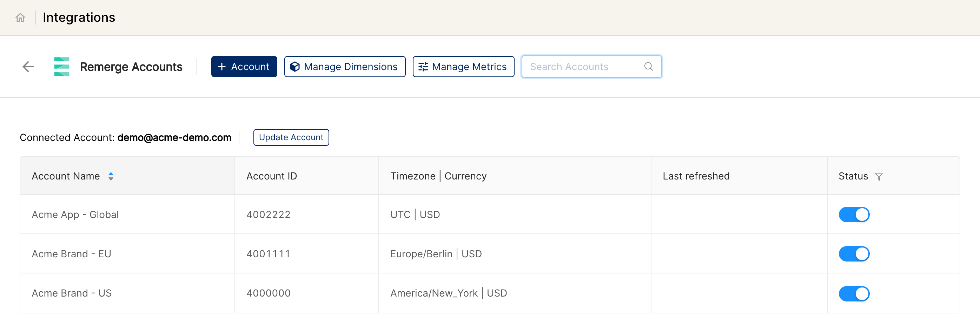
Task: Select the Acme Brand - EU name cell
Action: click(127, 254)
